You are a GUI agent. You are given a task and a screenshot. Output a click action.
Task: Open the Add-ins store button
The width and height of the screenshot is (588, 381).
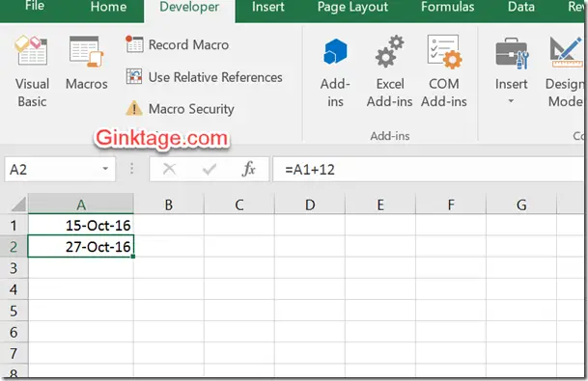(335, 71)
